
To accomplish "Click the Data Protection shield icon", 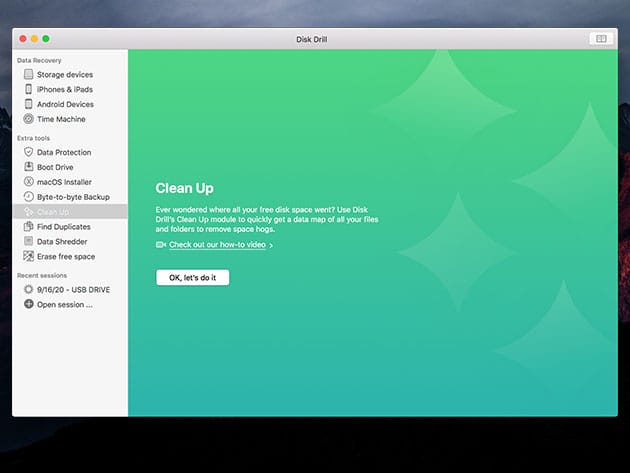I will (x=28, y=153).
